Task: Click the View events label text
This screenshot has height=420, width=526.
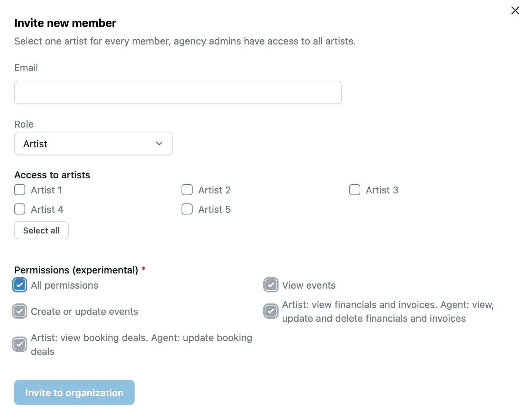Action: point(309,285)
